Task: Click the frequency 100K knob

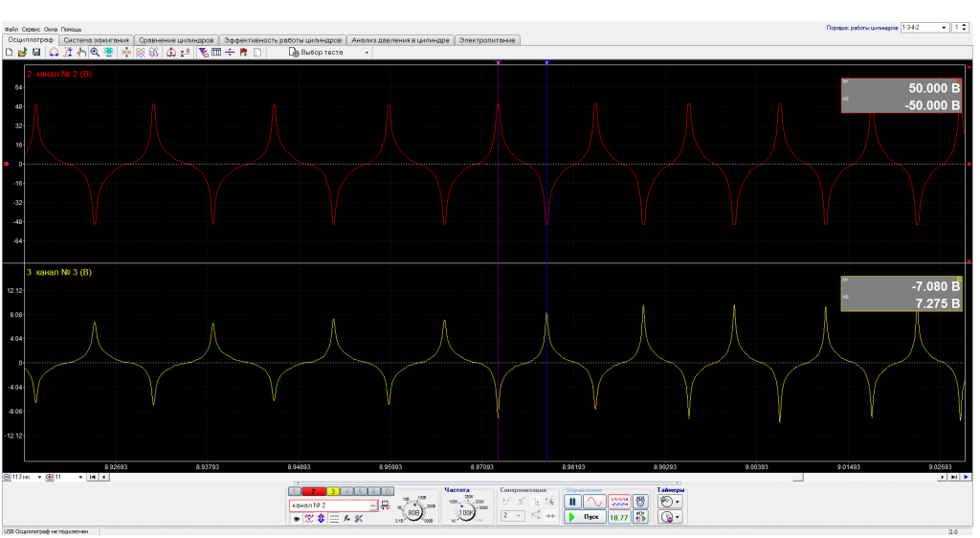Action: [466, 512]
